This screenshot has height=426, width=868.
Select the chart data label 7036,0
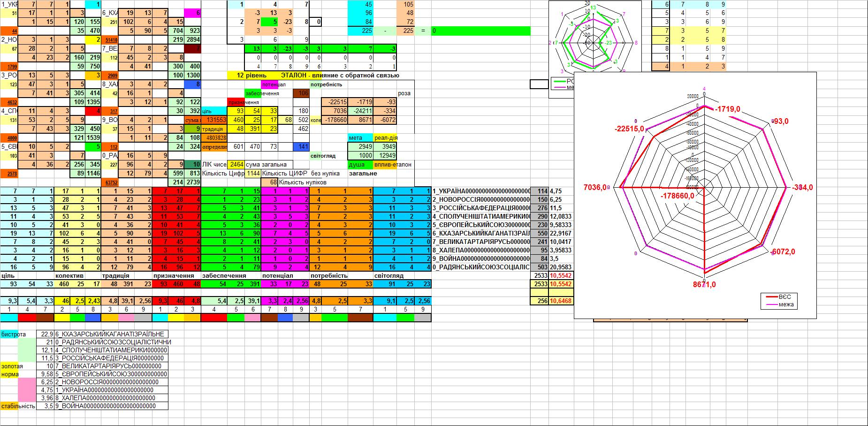pos(595,187)
